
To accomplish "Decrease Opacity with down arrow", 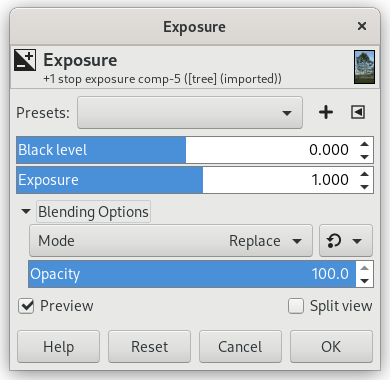I will pyautogui.click(x=365, y=281).
